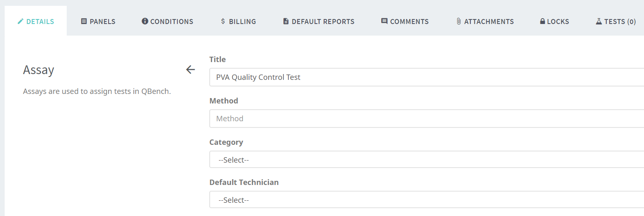
Task: Click the Attachments paperclip icon
Action: click(x=458, y=22)
